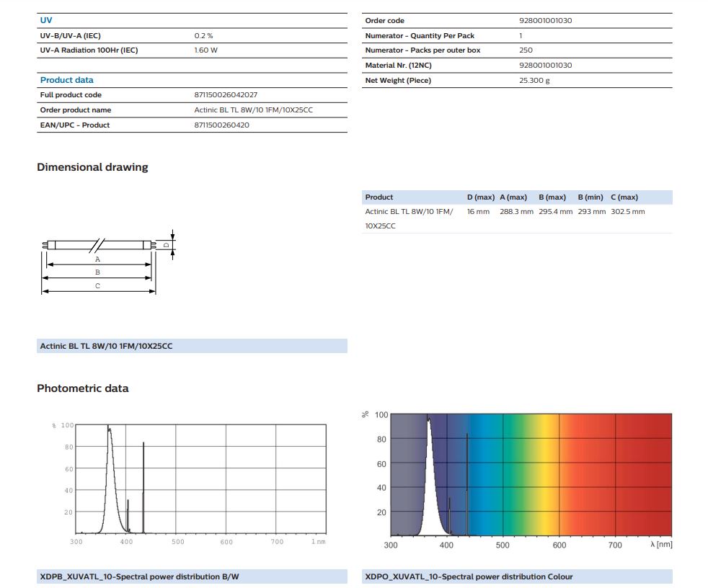Click the 'λ [nm]' axis label
Image resolution: width=708 pixels, height=588 pixels.
click(661, 544)
